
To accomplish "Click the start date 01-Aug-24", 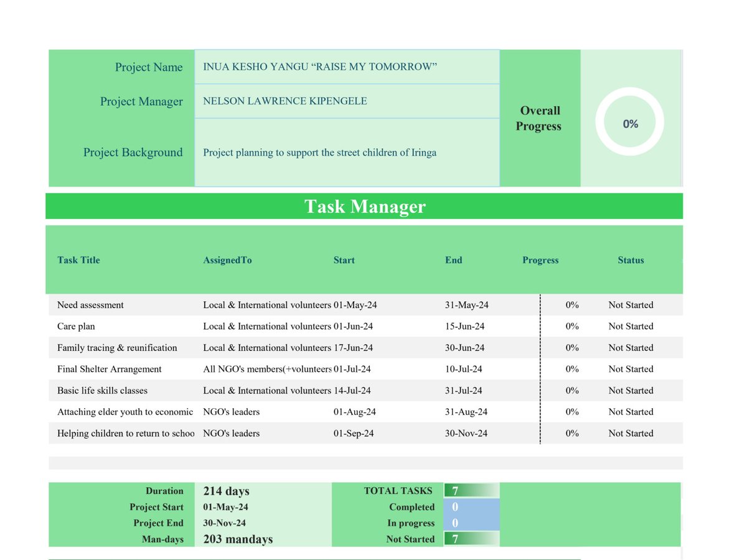I will [354, 412].
